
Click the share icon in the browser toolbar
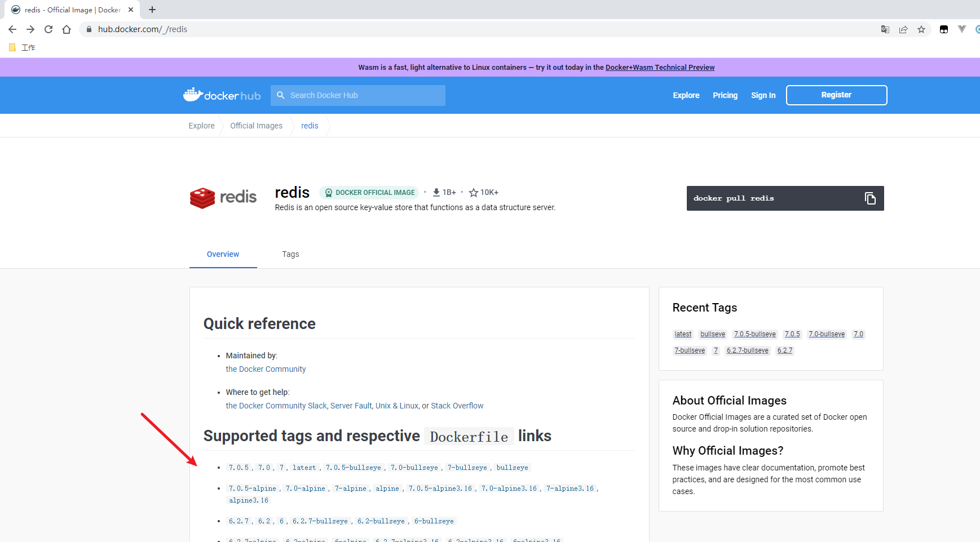coord(903,29)
